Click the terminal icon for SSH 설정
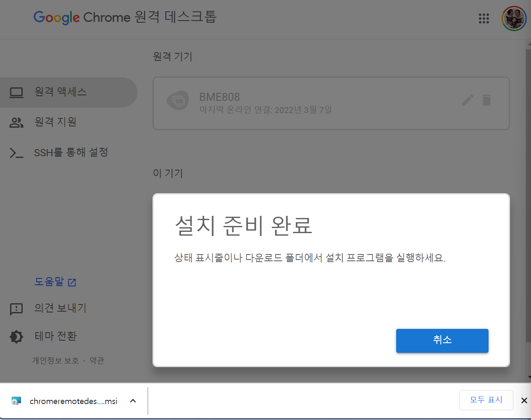531x420 pixels. click(x=16, y=153)
